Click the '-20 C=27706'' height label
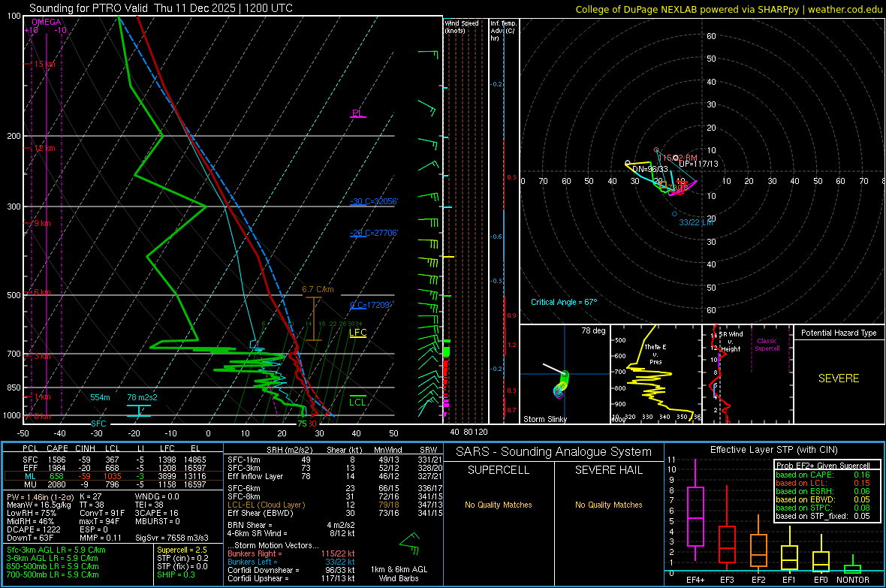886x588 pixels. pyautogui.click(x=373, y=233)
